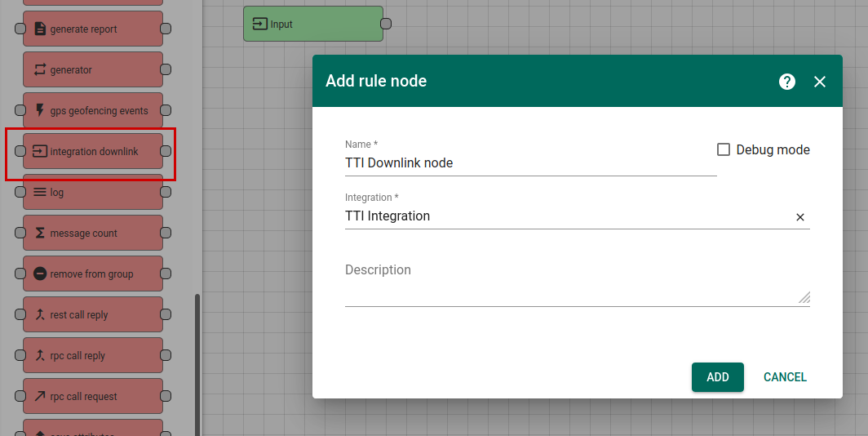
Task: Click the Add rule node dialog title
Action: click(x=376, y=81)
